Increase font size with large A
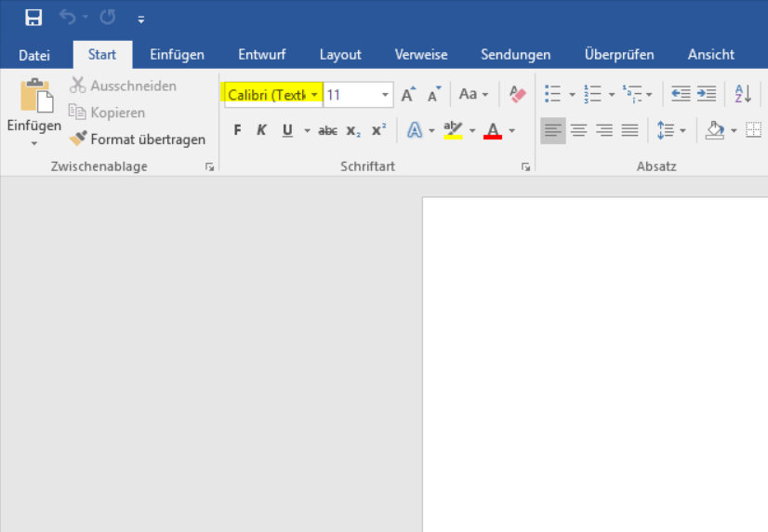Image resolution: width=768 pixels, height=532 pixels. 407,95
